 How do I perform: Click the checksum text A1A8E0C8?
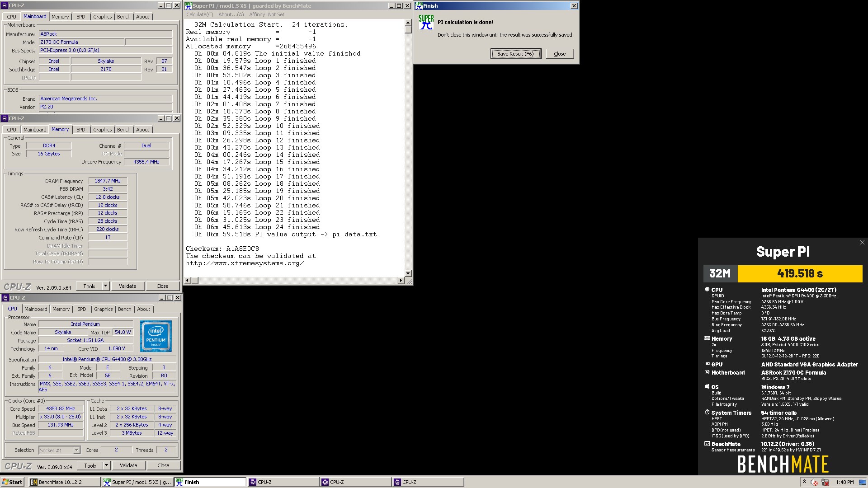click(243, 249)
